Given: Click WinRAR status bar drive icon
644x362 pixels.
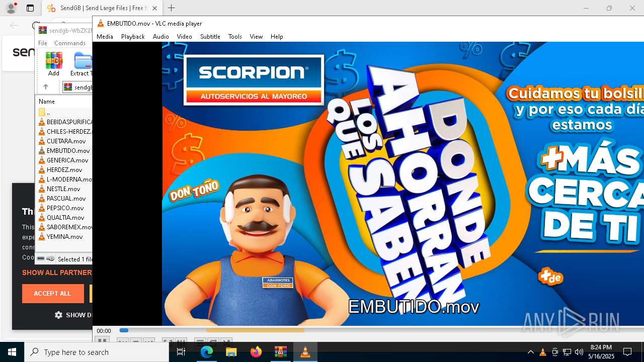Looking at the screenshot, I should pyautogui.click(x=41, y=258).
